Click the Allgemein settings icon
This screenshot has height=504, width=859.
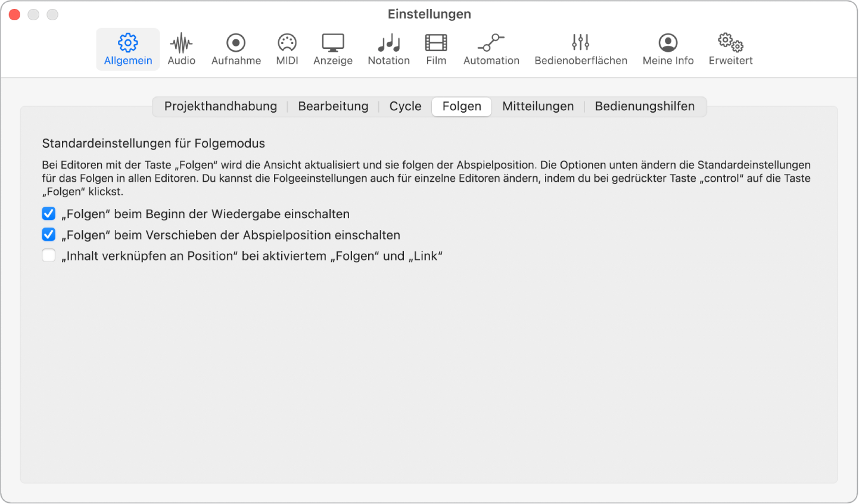127,48
